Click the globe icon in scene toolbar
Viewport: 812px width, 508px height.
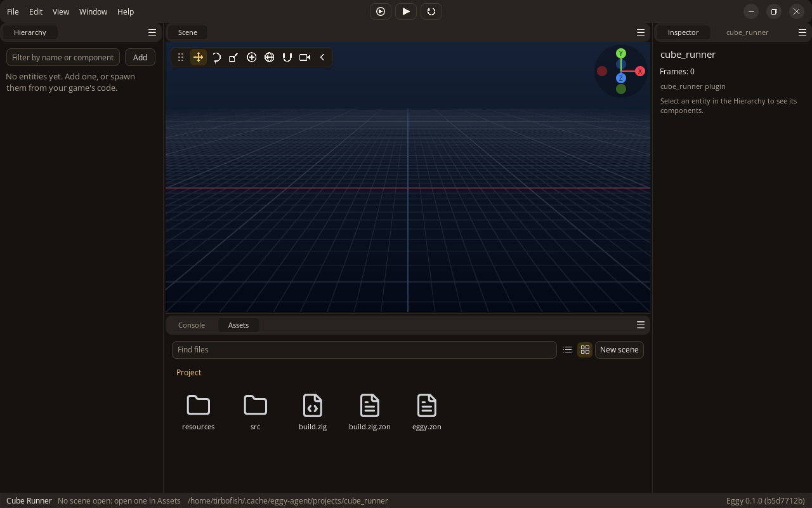coord(270,57)
